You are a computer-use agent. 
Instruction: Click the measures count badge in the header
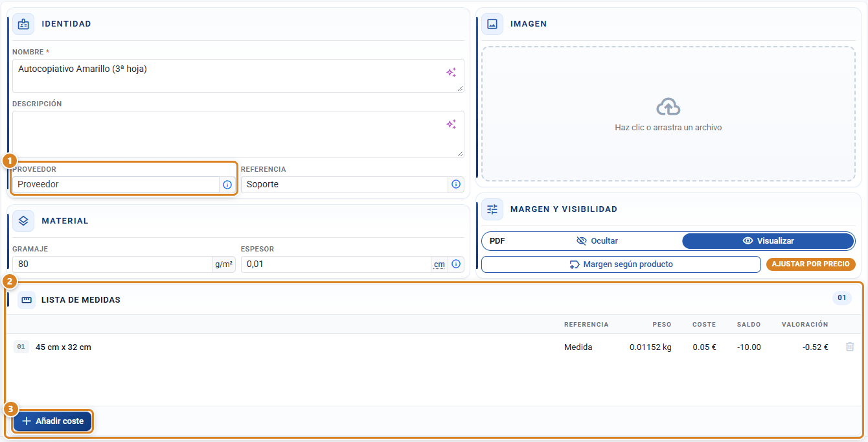(842, 298)
